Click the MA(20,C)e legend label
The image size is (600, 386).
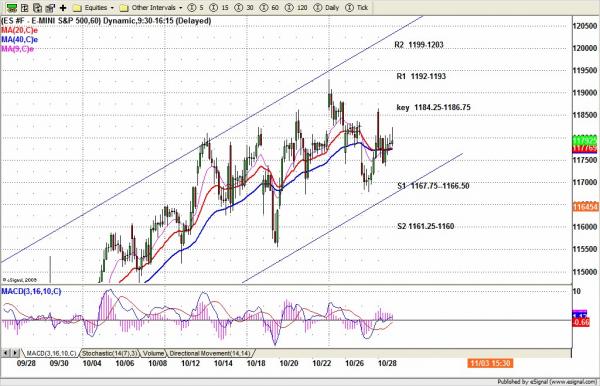(20, 30)
